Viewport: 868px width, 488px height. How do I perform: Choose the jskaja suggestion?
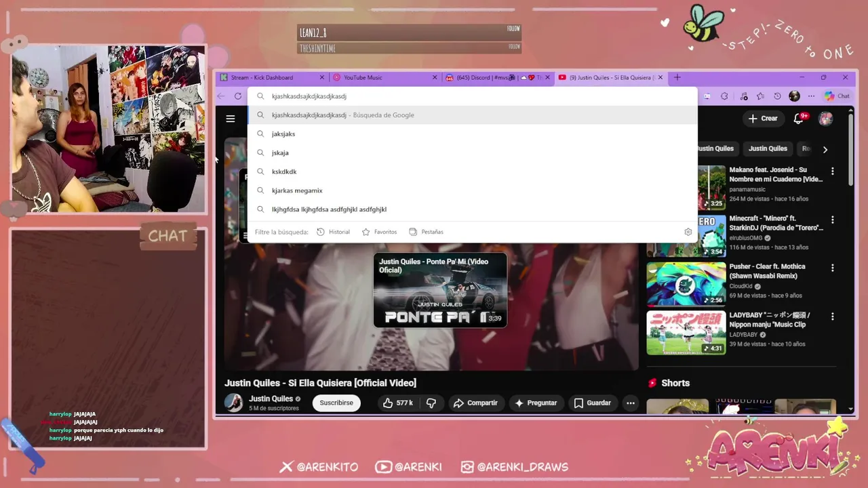(473, 153)
